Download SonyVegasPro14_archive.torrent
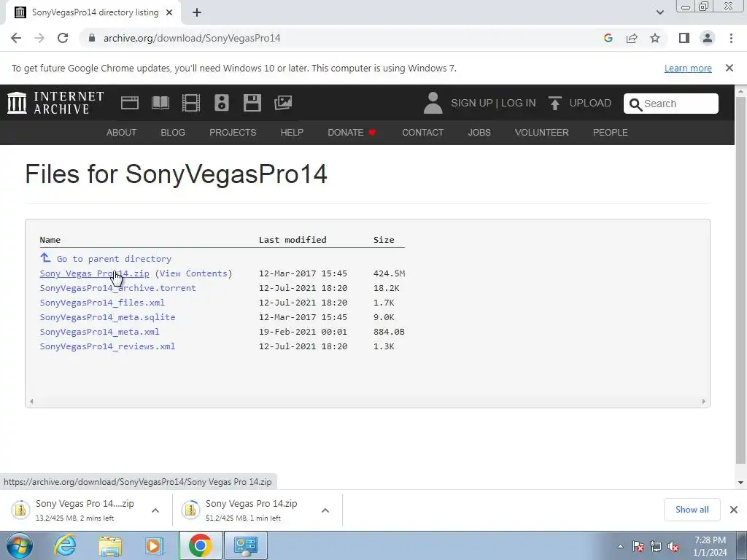This screenshot has width=747, height=560. [117, 288]
